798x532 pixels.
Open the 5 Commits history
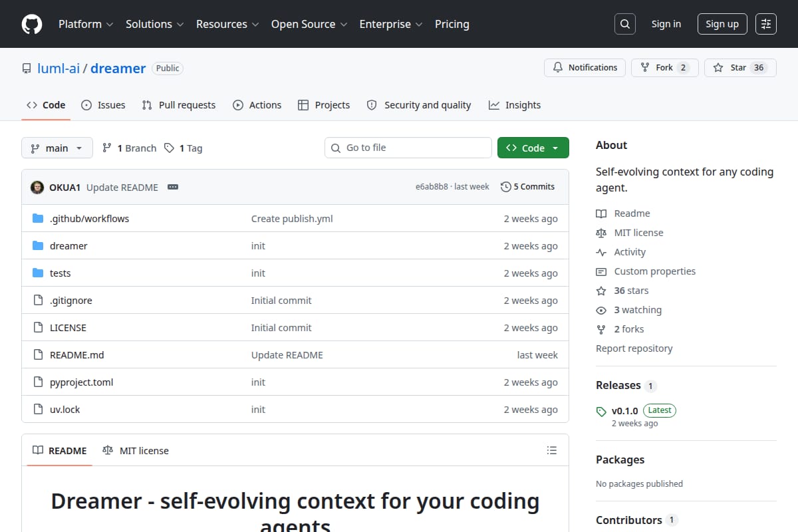[x=528, y=187]
